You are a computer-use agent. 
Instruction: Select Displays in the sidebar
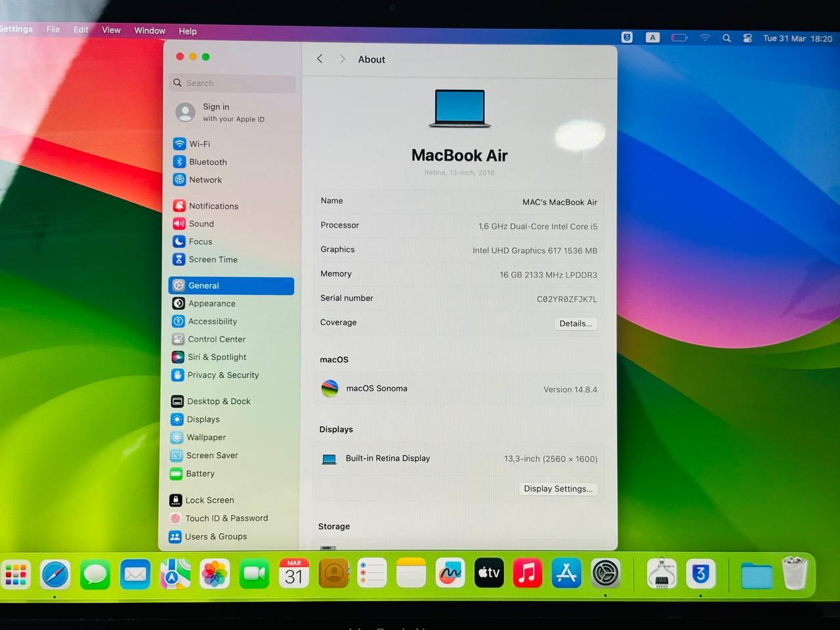(230, 419)
